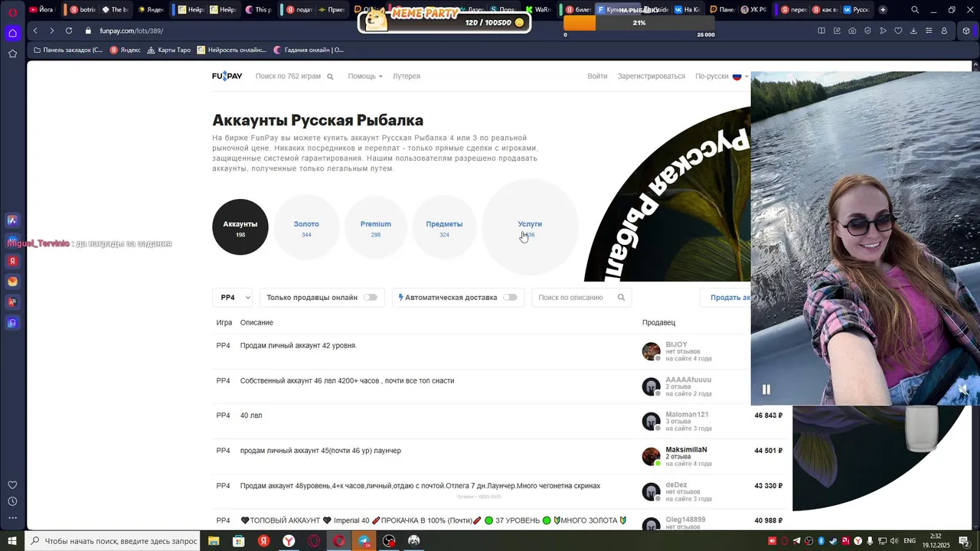Switch to the Услуги category

coord(530,227)
